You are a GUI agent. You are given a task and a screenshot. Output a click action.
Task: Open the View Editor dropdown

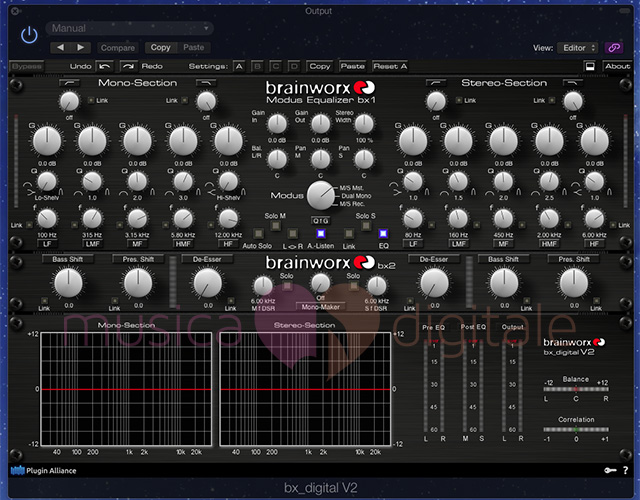577,47
